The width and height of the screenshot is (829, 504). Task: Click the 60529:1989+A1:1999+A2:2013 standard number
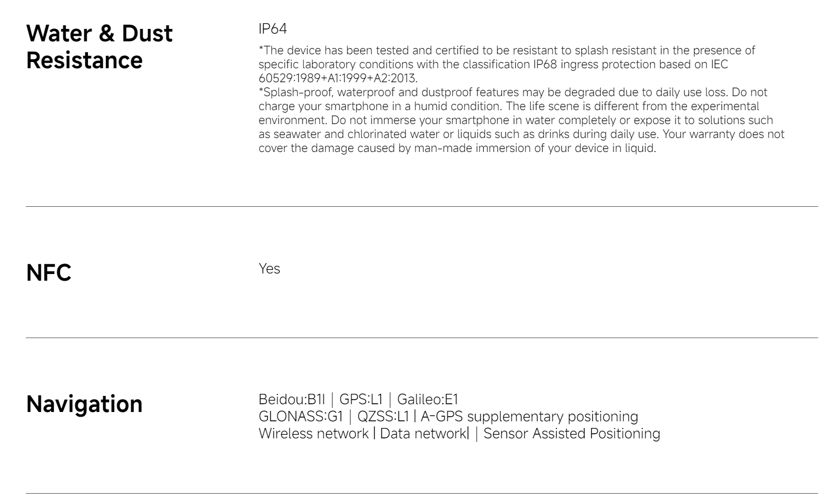click(337, 79)
